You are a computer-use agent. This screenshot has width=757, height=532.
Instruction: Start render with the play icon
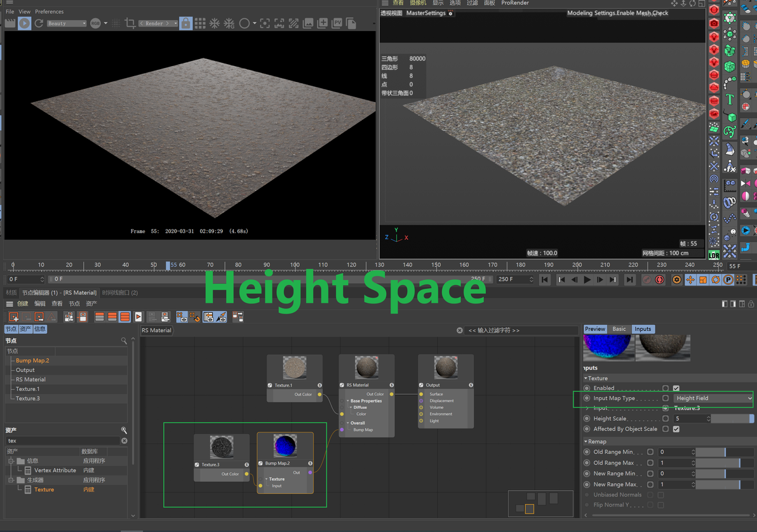[x=25, y=23]
